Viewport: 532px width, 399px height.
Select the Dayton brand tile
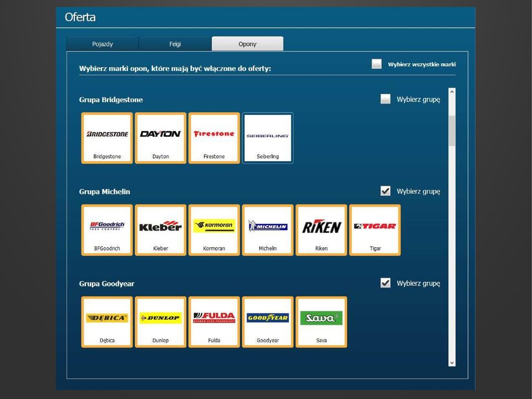161,138
